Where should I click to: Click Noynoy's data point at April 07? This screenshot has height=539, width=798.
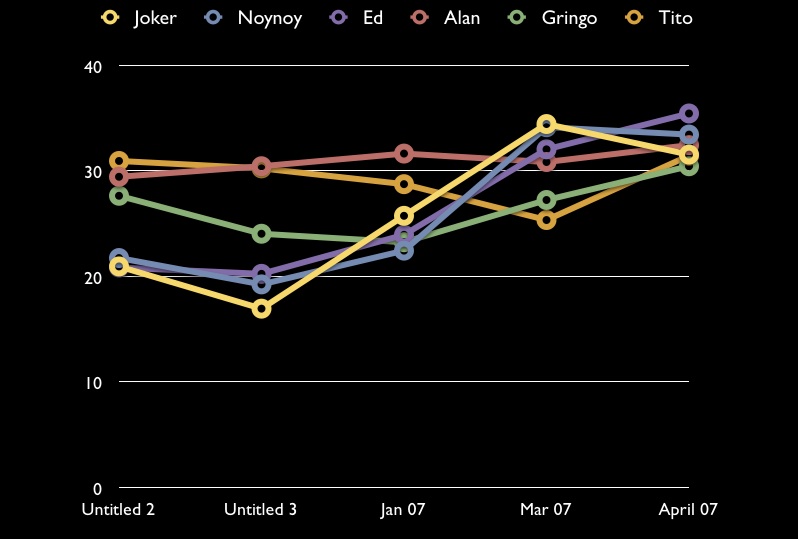pyautogui.click(x=688, y=135)
